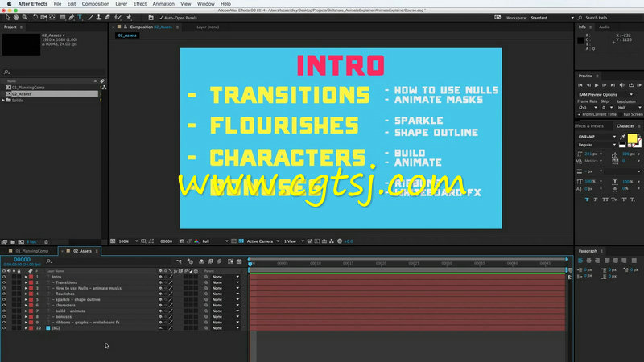Click the Take Snapshot camera icon
644x362 pixels.
(182, 241)
